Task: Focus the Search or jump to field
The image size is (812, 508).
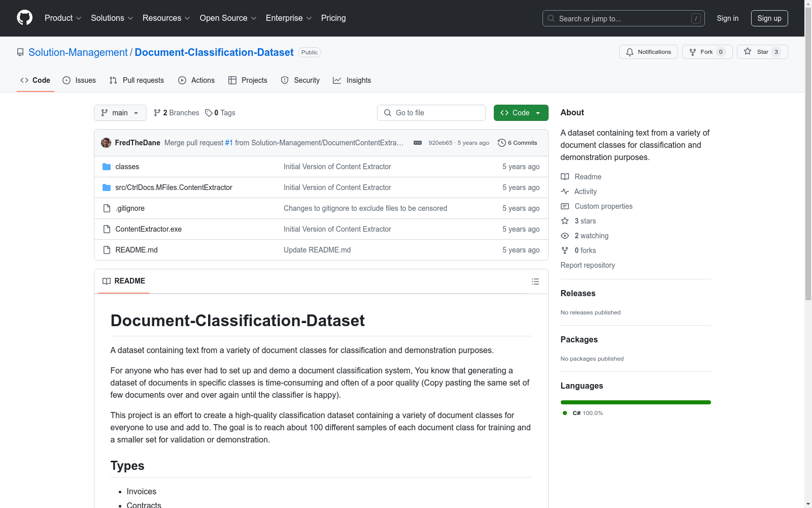Action: pyautogui.click(x=623, y=18)
